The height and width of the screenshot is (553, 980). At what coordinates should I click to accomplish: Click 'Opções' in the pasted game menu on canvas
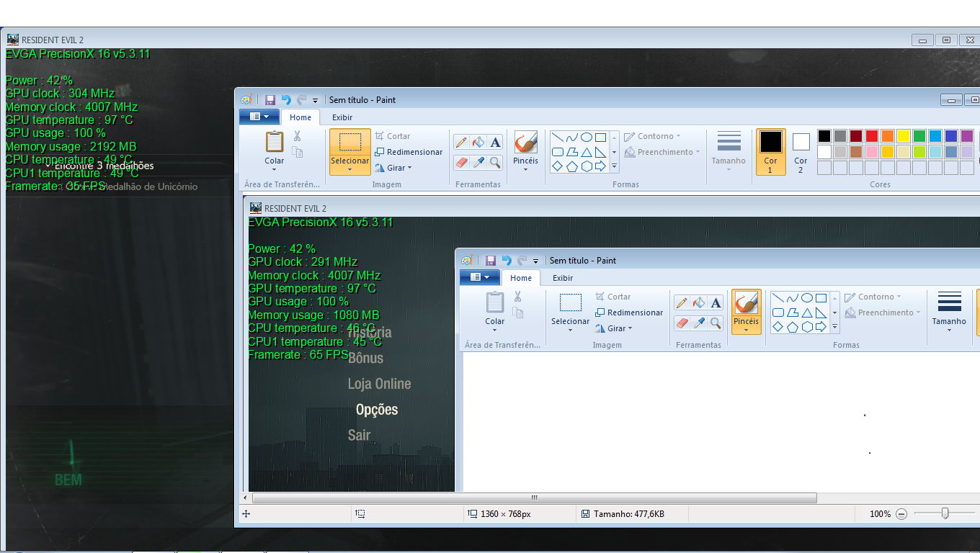(377, 410)
